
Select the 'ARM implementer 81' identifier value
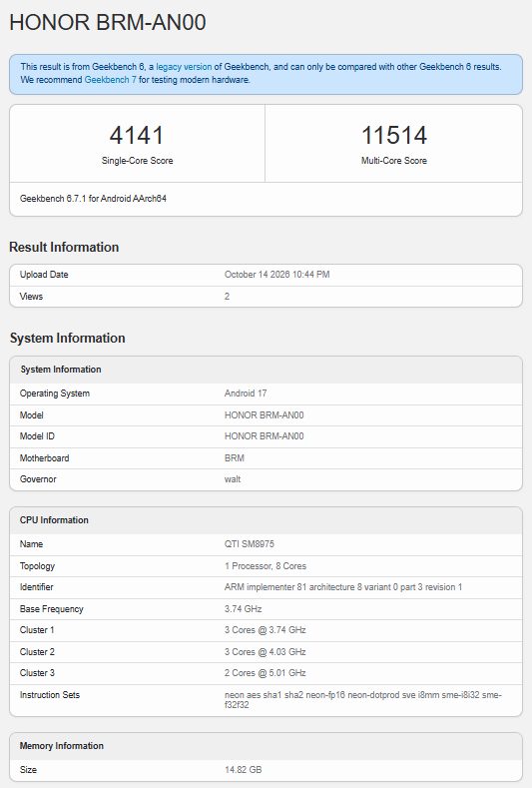[343, 587]
